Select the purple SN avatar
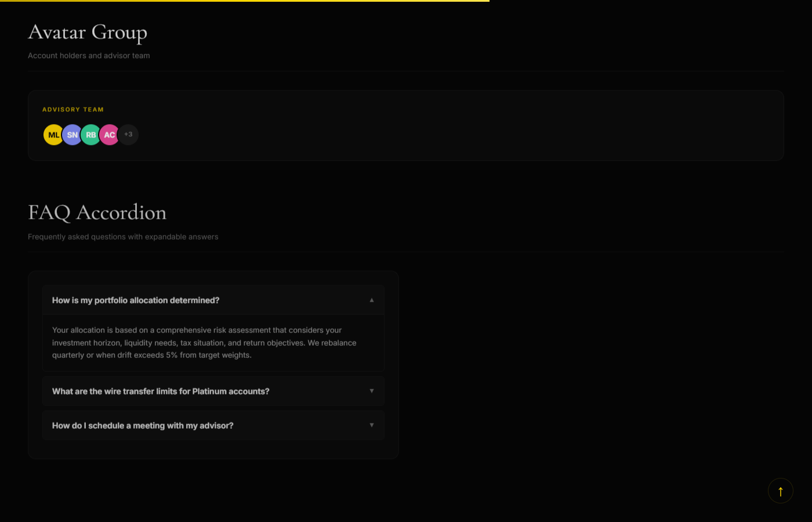This screenshot has width=812, height=522. point(71,135)
